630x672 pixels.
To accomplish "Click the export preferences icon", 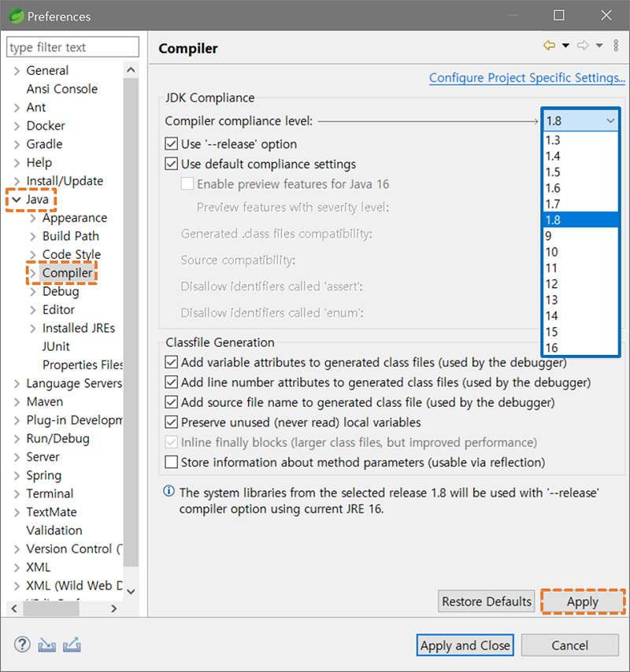I will (72, 644).
